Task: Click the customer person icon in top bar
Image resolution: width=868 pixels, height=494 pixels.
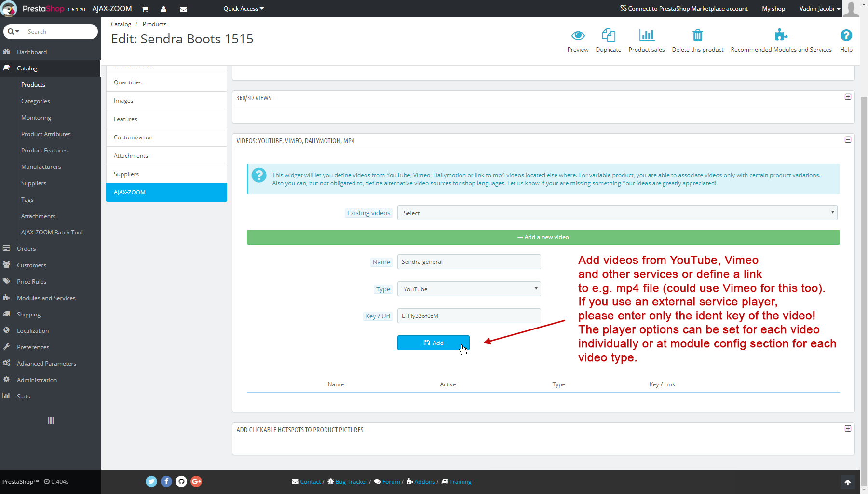Action: (163, 9)
